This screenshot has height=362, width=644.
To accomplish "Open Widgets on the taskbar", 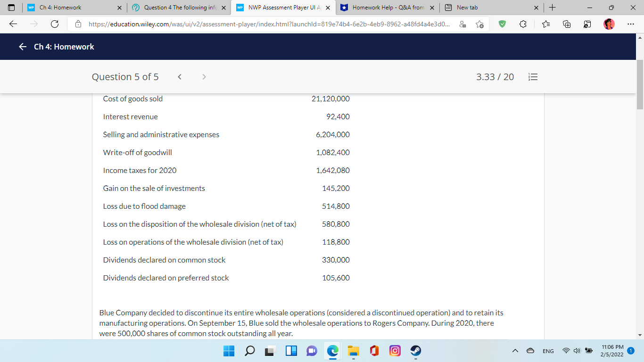I will click(x=291, y=351).
